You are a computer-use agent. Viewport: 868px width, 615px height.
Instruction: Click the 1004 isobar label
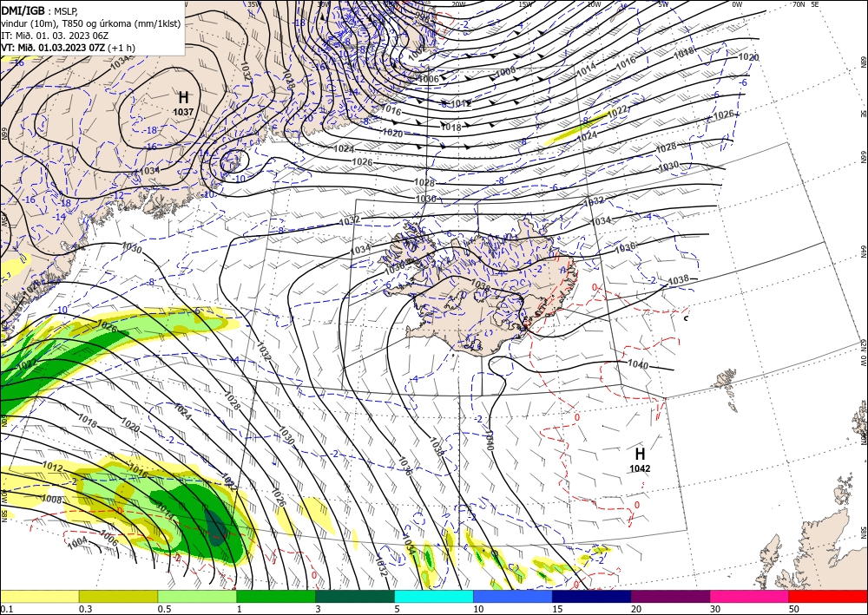77,542
